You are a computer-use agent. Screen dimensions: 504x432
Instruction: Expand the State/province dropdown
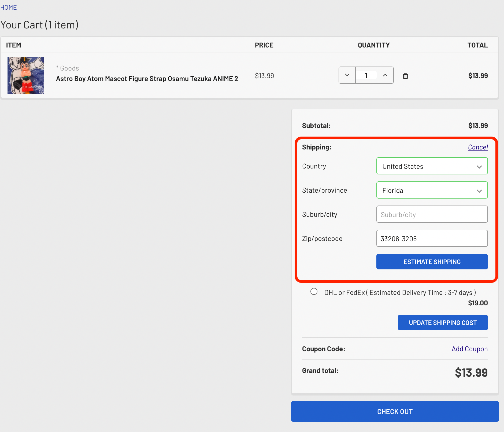click(x=432, y=190)
